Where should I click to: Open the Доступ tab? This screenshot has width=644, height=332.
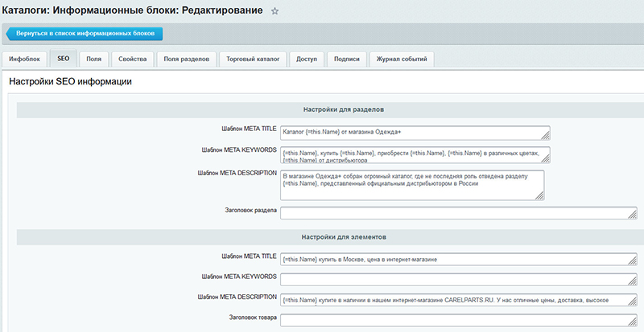[x=307, y=59]
